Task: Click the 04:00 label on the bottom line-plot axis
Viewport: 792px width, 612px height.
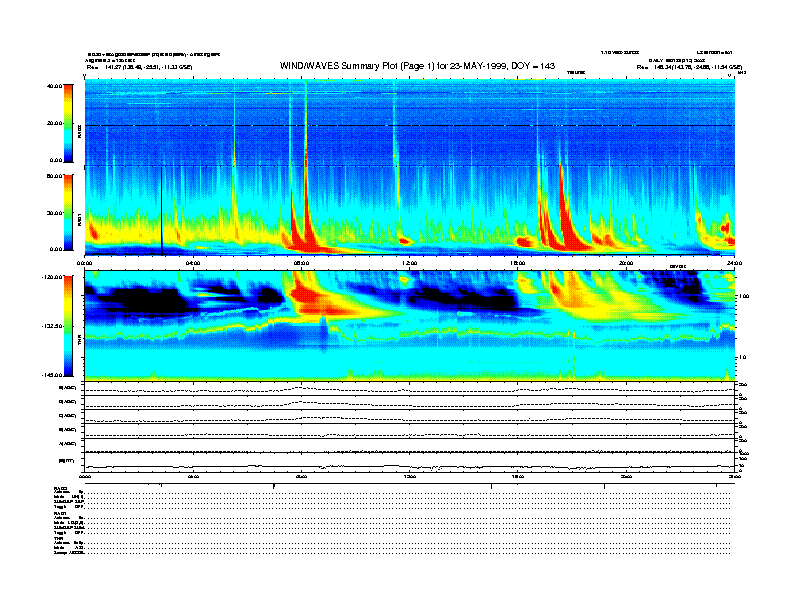Action: (193, 476)
